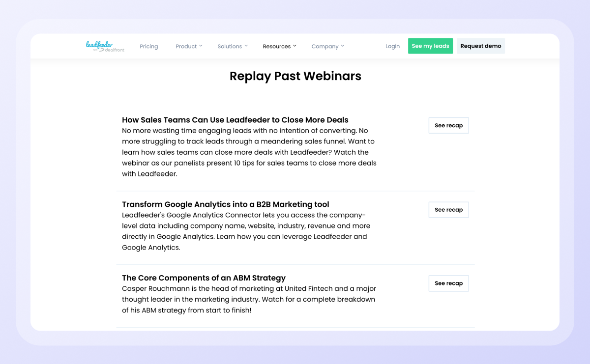Open the Product menu
This screenshot has width=590, height=364.
(186, 46)
